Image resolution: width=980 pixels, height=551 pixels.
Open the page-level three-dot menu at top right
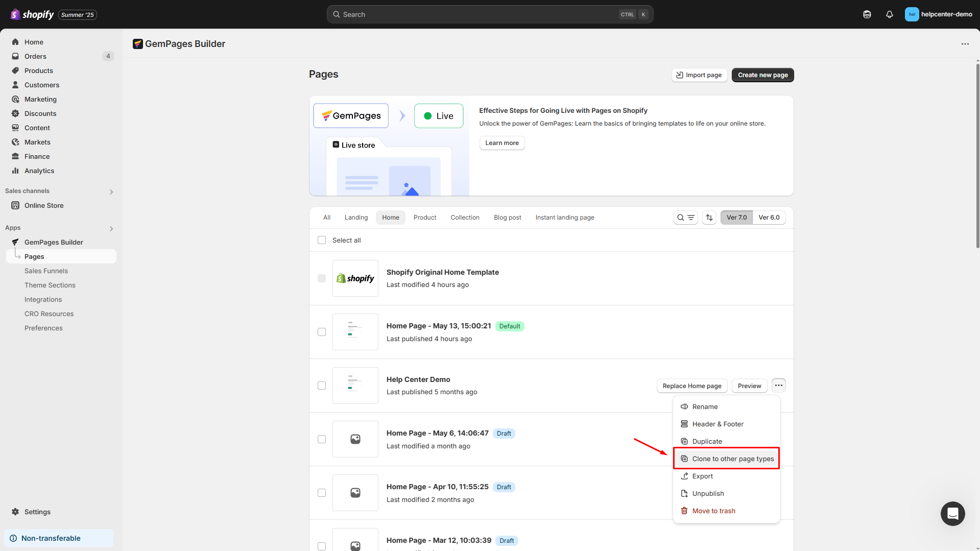pos(965,44)
